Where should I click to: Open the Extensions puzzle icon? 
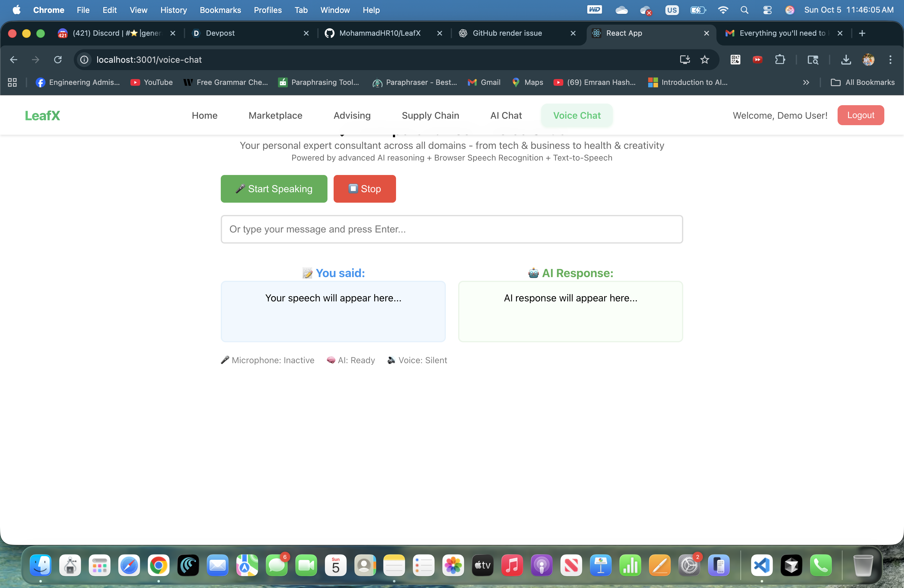(780, 60)
